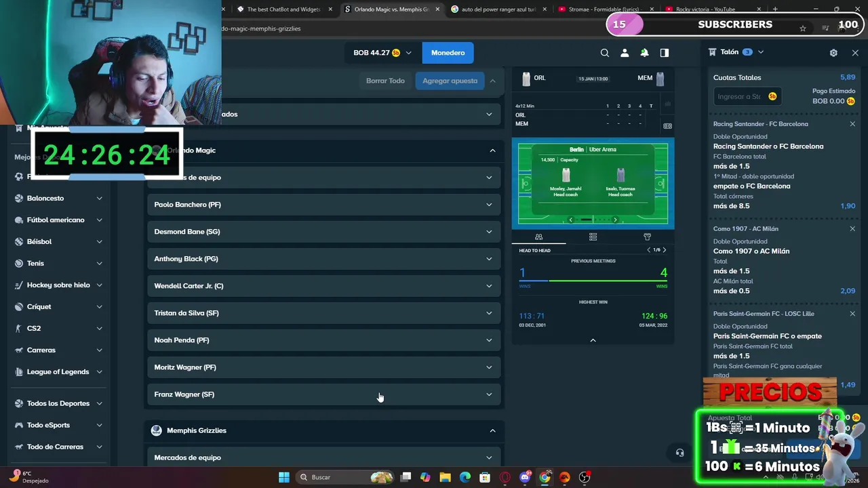Open the scoreboard view icon beside the match table
868x488 pixels.
click(x=667, y=126)
